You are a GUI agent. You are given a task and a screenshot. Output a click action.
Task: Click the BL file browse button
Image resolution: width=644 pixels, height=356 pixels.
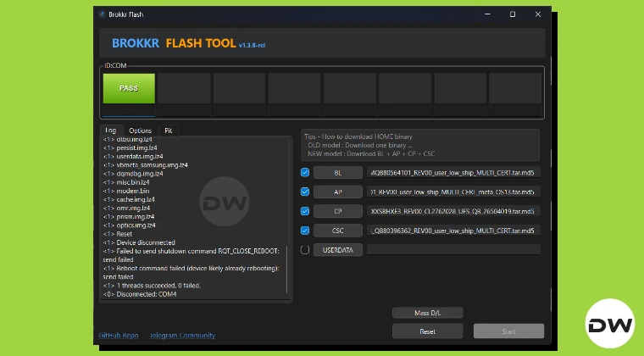pyautogui.click(x=337, y=173)
